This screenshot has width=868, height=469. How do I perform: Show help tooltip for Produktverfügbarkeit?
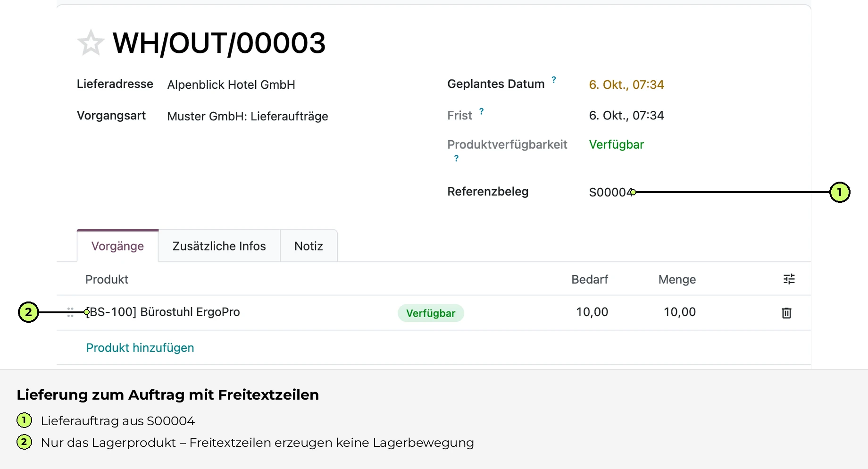tap(456, 159)
